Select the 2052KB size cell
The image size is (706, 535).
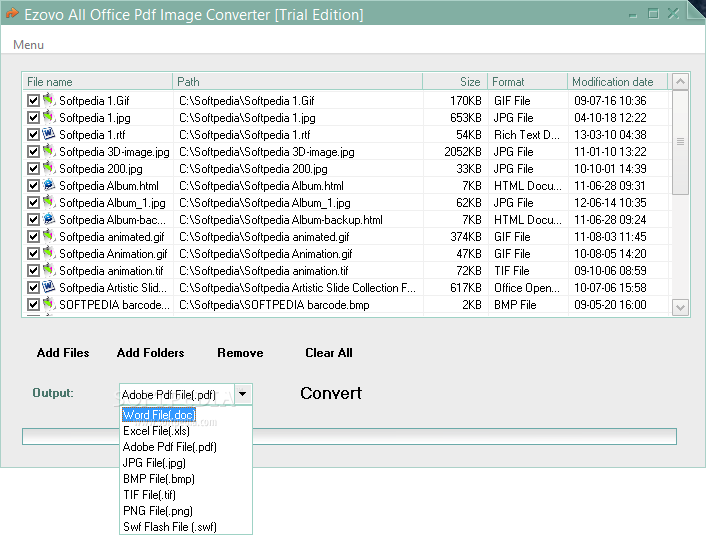pyautogui.click(x=463, y=152)
